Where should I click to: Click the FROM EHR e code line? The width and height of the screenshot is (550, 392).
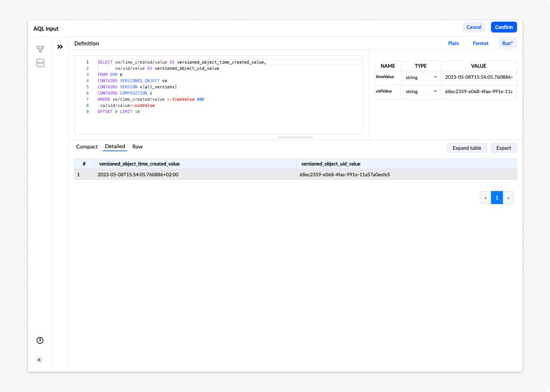tap(110, 74)
